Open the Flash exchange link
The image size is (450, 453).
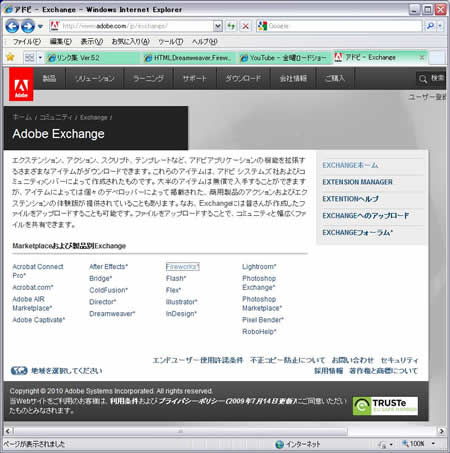click(176, 278)
